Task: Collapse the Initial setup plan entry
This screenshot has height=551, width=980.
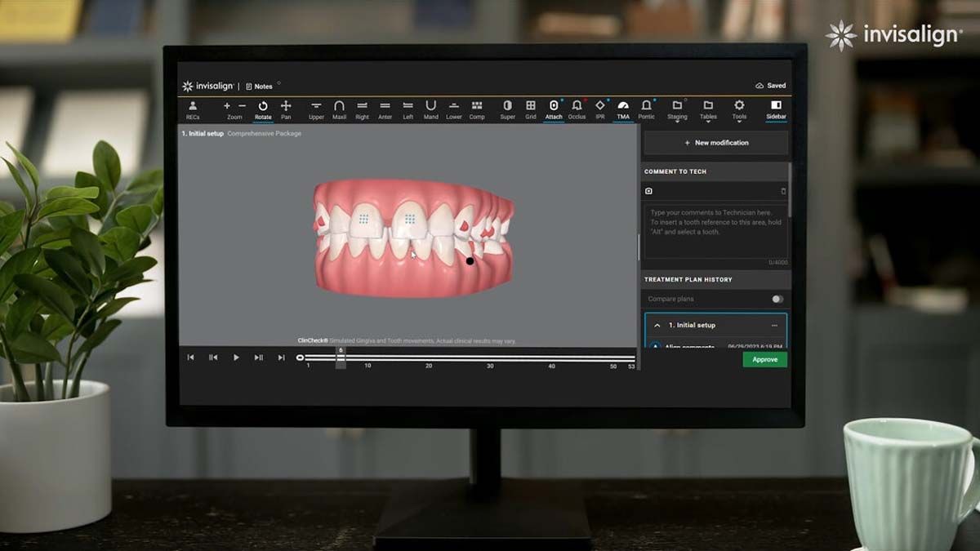Action: [x=657, y=325]
